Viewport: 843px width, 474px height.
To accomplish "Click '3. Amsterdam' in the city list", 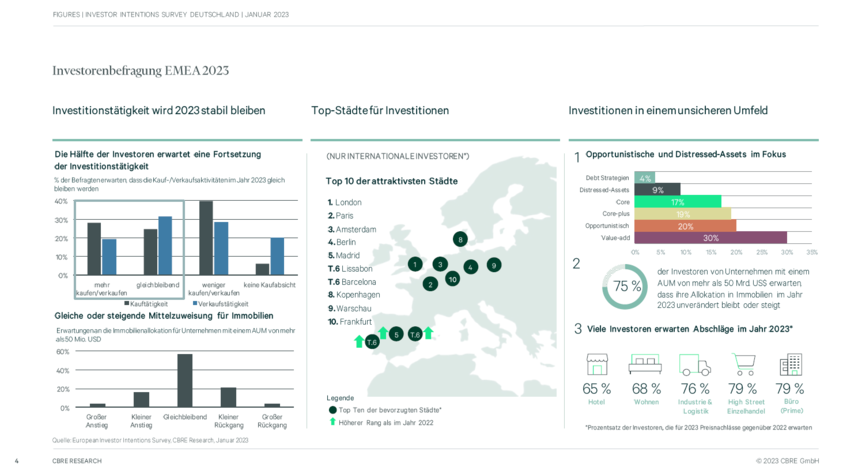I will tap(352, 229).
